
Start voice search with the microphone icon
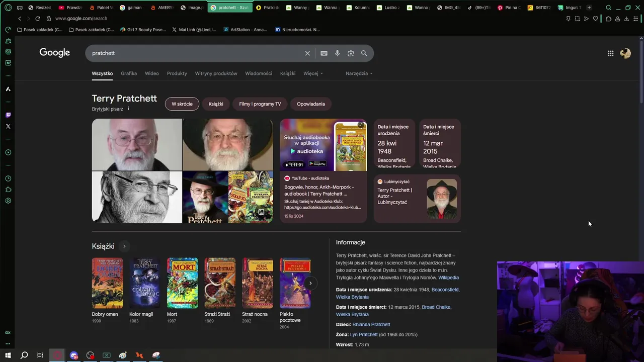click(x=337, y=53)
